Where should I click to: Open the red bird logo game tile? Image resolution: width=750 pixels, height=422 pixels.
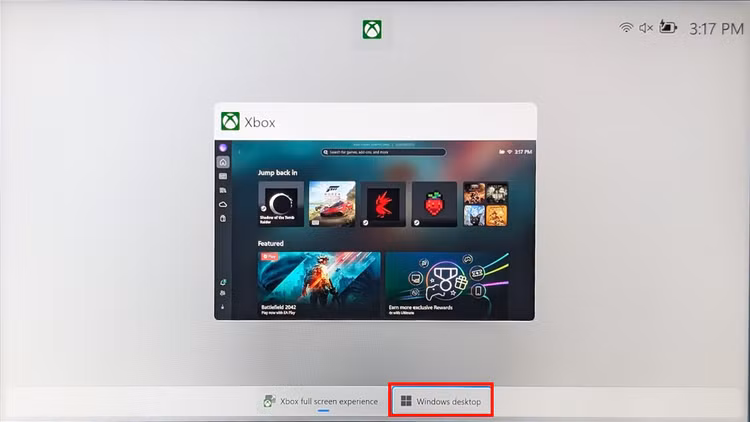pyautogui.click(x=383, y=204)
